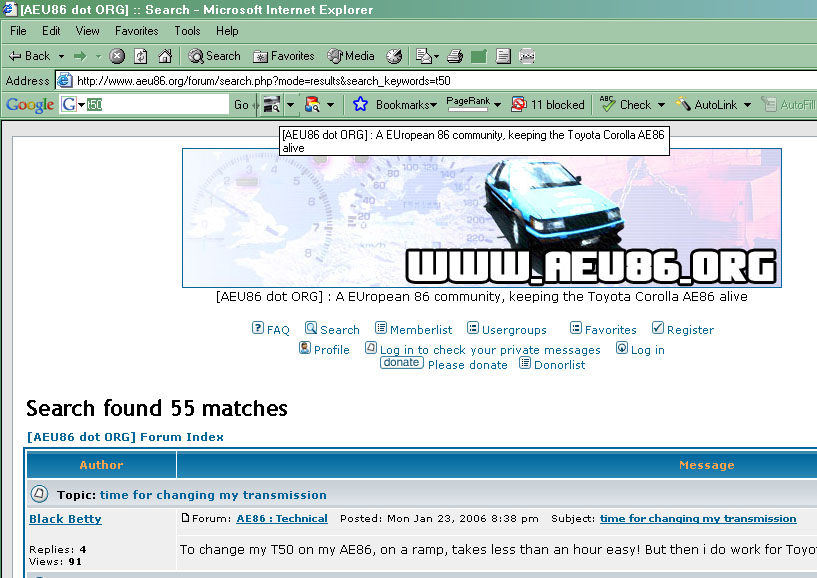Image resolution: width=817 pixels, height=578 pixels.
Task: Open the Tools menu
Action: click(x=187, y=31)
